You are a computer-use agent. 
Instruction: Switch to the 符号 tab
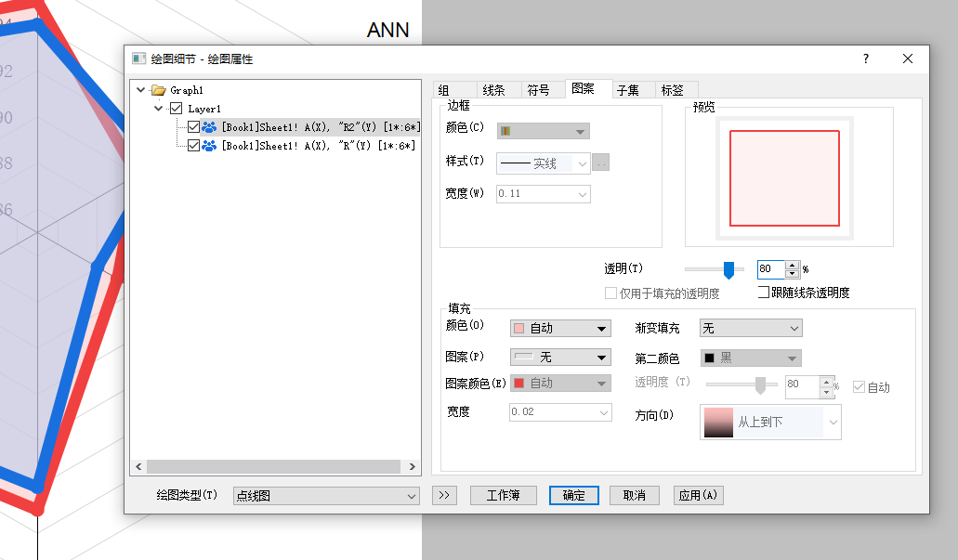tap(544, 90)
